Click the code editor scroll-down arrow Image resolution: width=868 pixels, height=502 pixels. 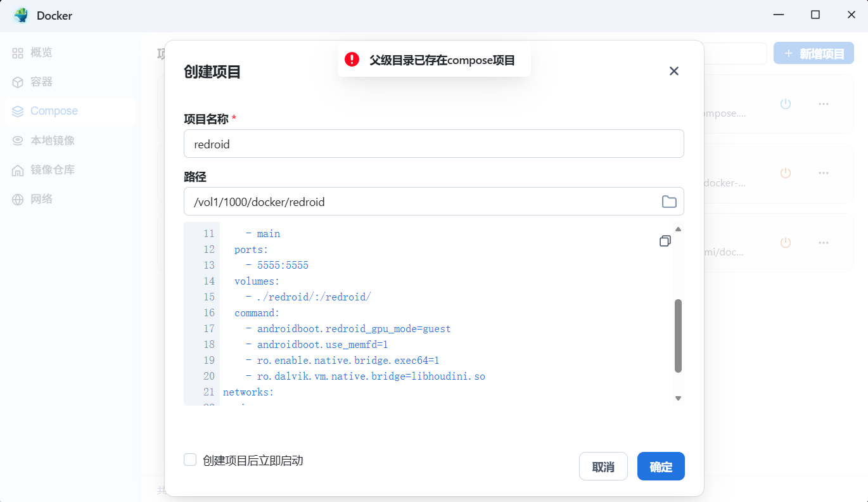pyautogui.click(x=678, y=398)
